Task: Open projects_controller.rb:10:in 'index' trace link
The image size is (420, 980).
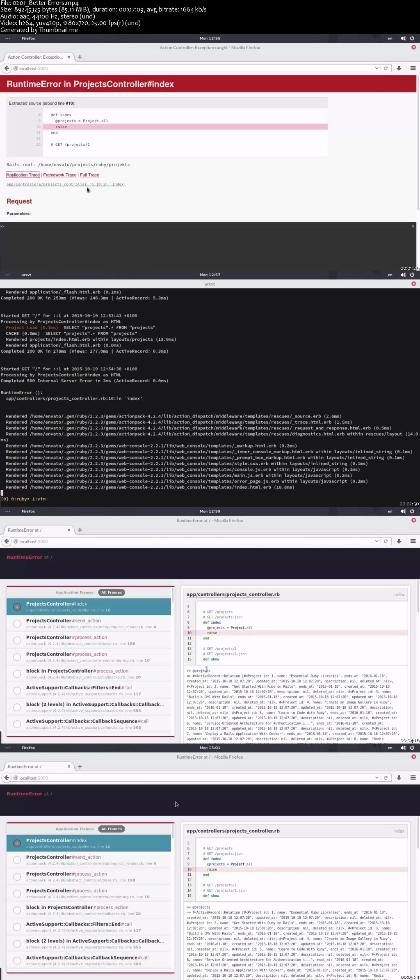Action: click(x=66, y=184)
